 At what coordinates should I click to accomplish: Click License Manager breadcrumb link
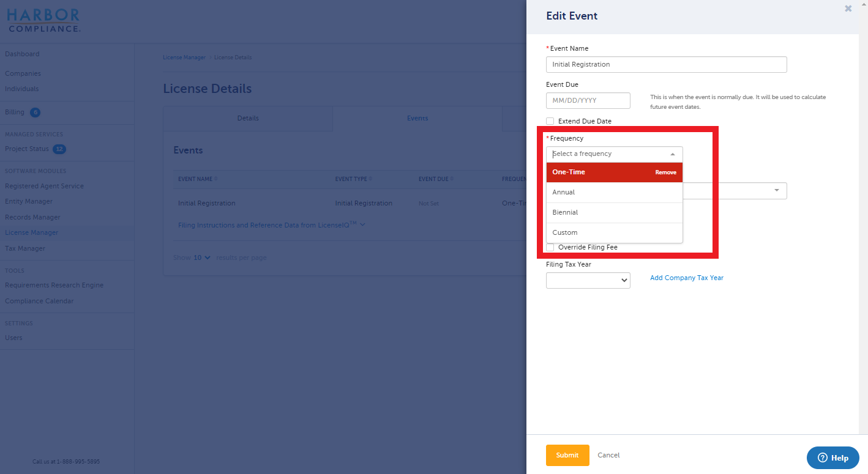pyautogui.click(x=184, y=57)
